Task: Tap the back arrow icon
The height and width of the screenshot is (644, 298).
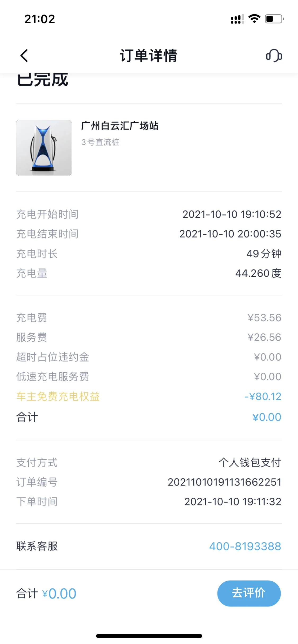Action: 24,56
